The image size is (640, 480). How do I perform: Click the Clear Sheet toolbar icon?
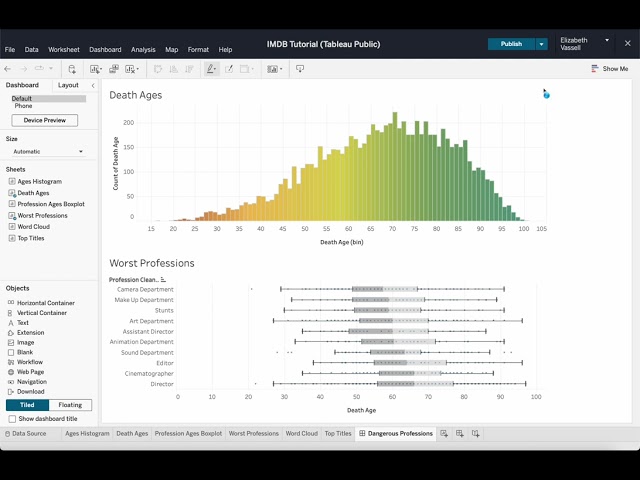pyautogui.click(x=131, y=69)
